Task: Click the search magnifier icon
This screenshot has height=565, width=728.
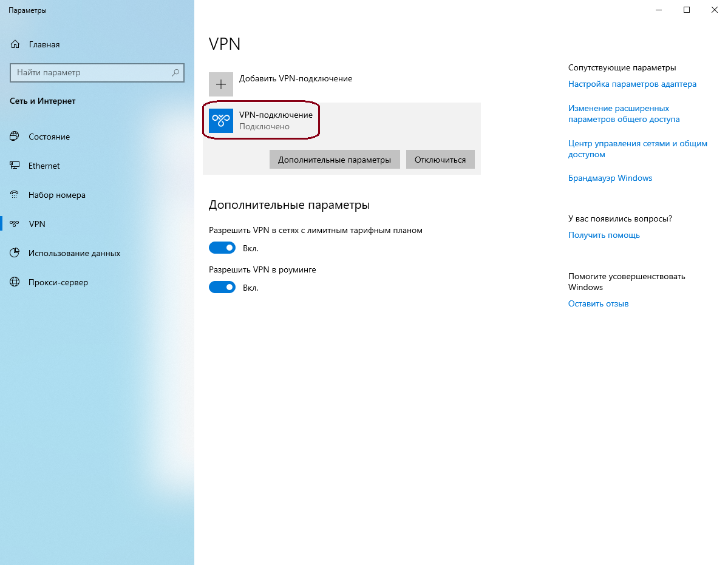Action: (x=175, y=73)
